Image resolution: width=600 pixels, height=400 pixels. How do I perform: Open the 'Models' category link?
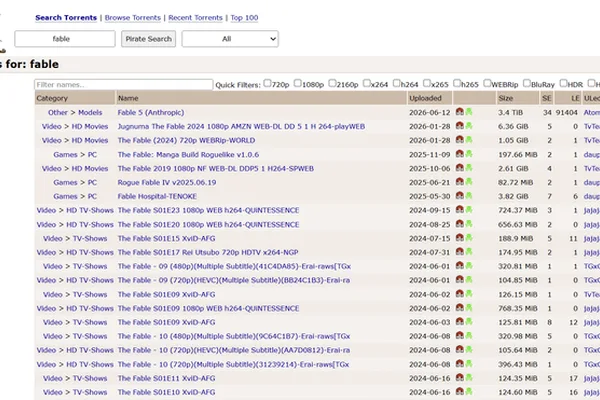tap(90, 113)
